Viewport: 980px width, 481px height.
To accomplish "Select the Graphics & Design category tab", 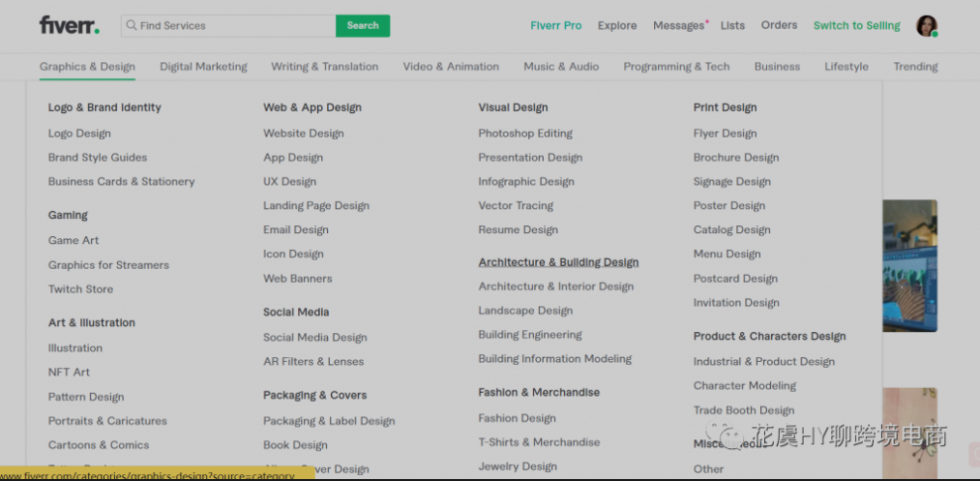I will 87,67.
